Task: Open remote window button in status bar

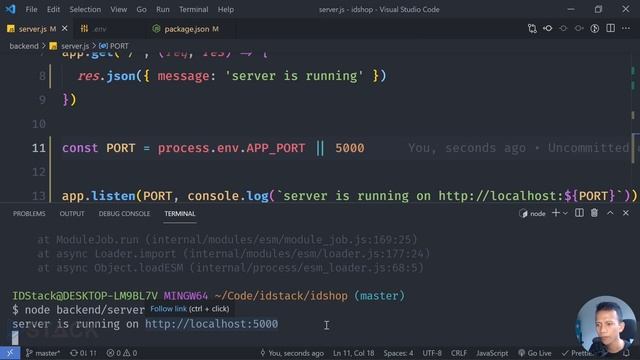Action: (x=10, y=353)
